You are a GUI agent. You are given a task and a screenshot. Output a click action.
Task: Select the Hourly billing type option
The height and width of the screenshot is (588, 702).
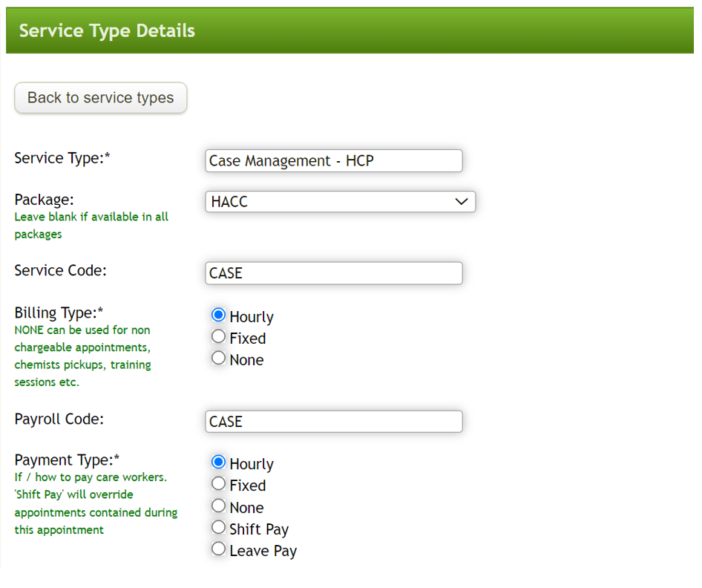pos(219,314)
